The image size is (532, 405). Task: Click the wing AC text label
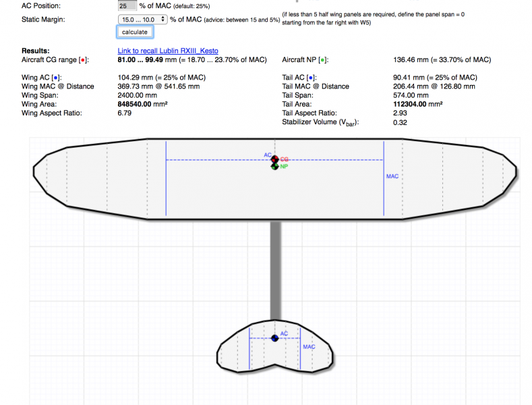click(267, 155)
